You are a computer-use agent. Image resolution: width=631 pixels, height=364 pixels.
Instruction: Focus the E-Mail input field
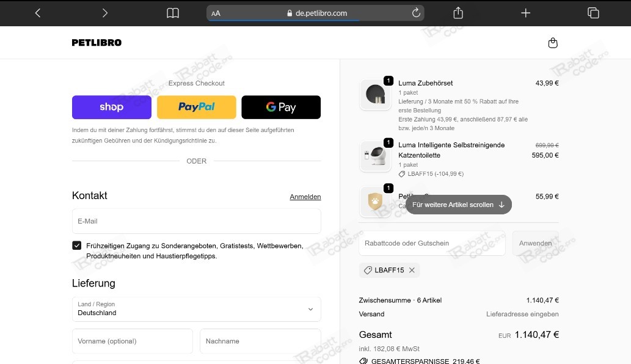(x=196, y=221)
